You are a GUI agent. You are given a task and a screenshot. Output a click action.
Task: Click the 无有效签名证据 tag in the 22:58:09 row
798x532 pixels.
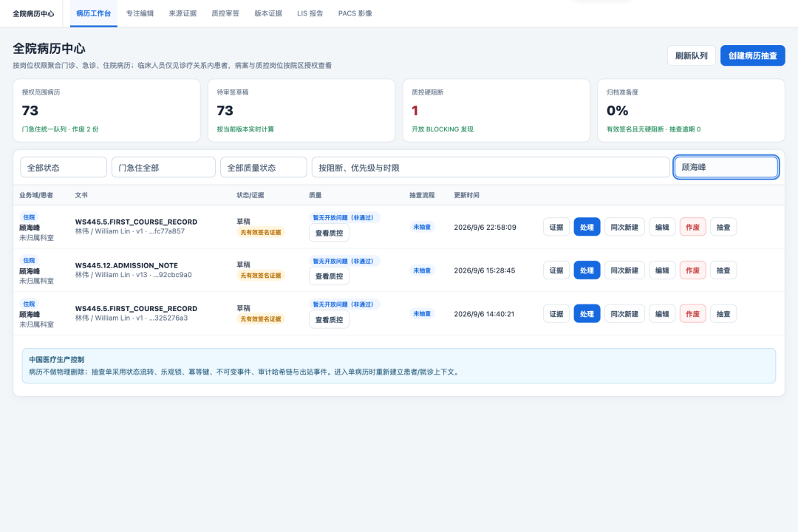pos(261,233)
